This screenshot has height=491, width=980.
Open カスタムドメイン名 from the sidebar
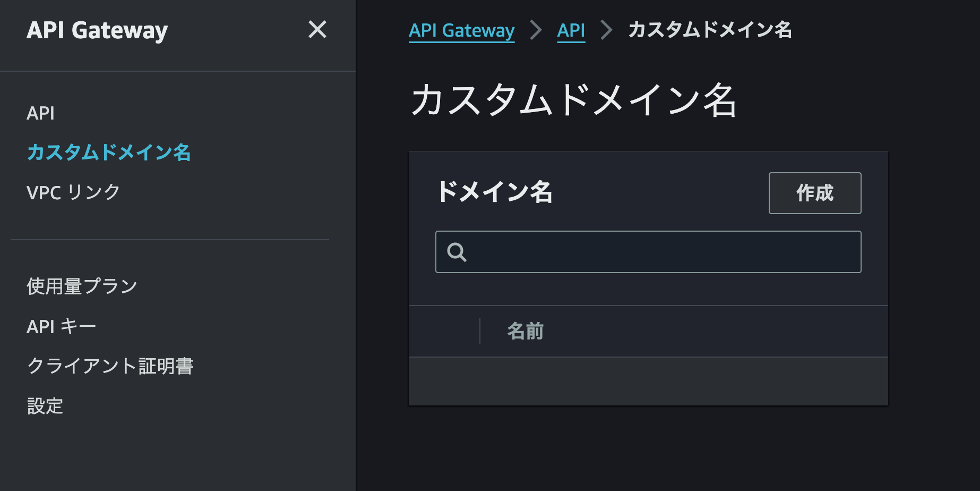pyautogui.click(x=108, y=153)
